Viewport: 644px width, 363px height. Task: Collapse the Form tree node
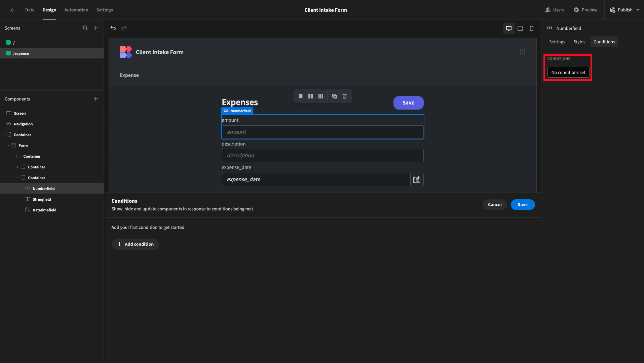(8, 146)
